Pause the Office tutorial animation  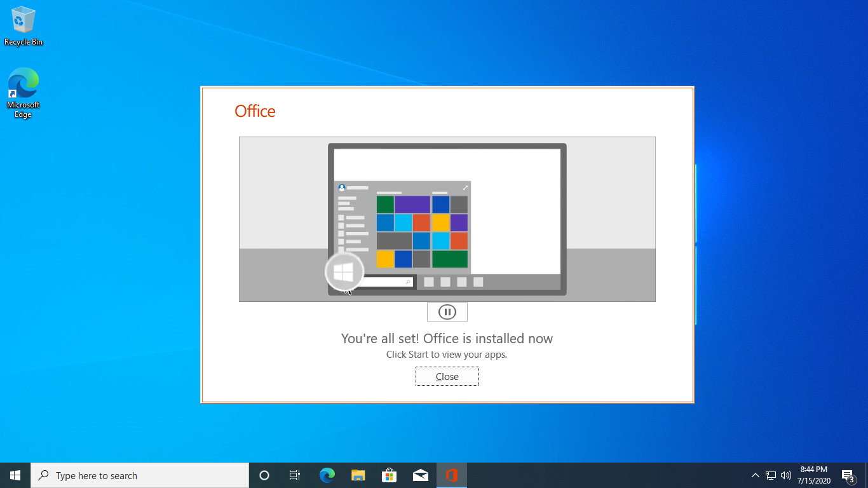pos(447,312)
